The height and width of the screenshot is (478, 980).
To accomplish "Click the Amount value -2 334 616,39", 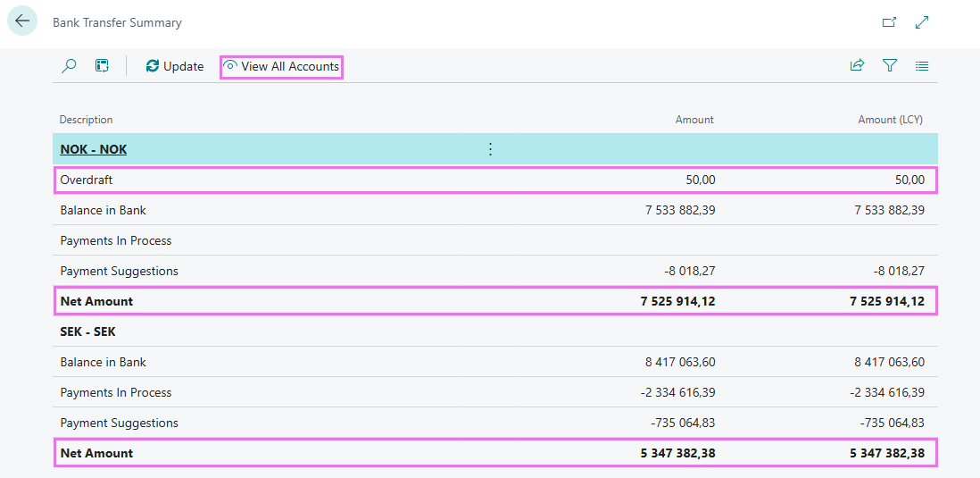I will [x=678, y=393].
